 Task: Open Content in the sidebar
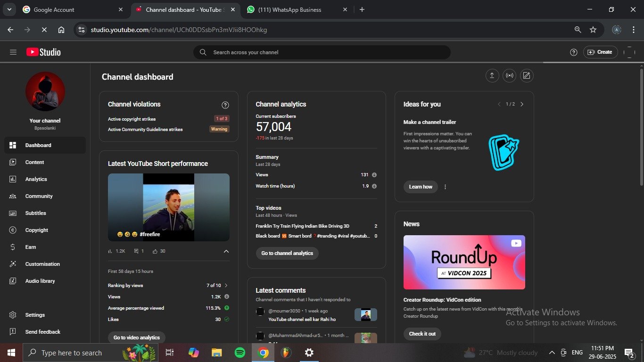pyautogui.click(x=45, y=162)
